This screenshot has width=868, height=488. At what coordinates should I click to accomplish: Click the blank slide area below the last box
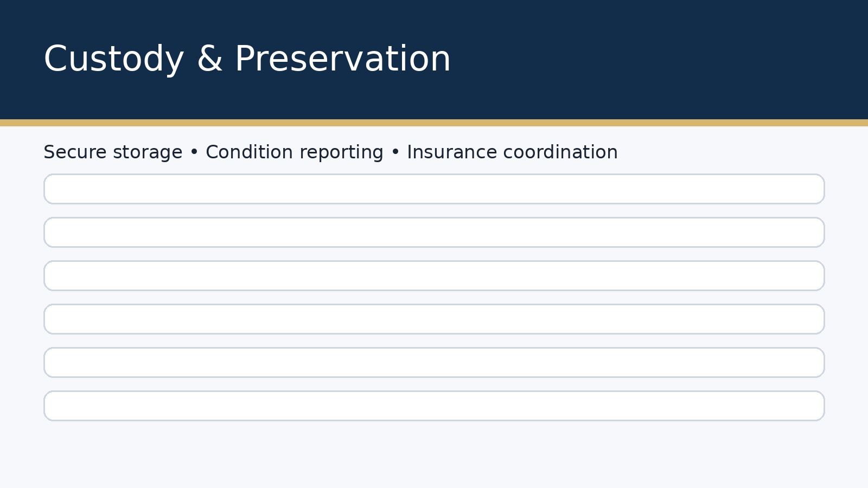(434, 455)
